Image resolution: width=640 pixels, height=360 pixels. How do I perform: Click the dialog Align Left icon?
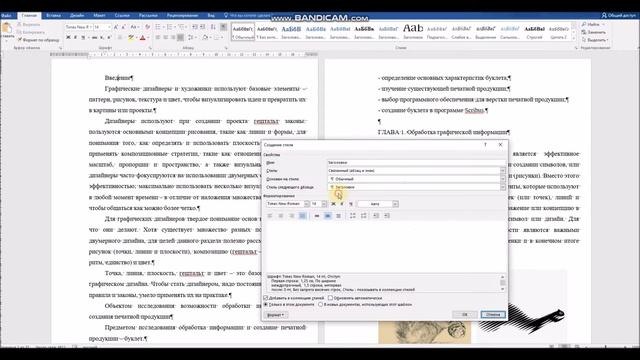(x=270, y=216)
